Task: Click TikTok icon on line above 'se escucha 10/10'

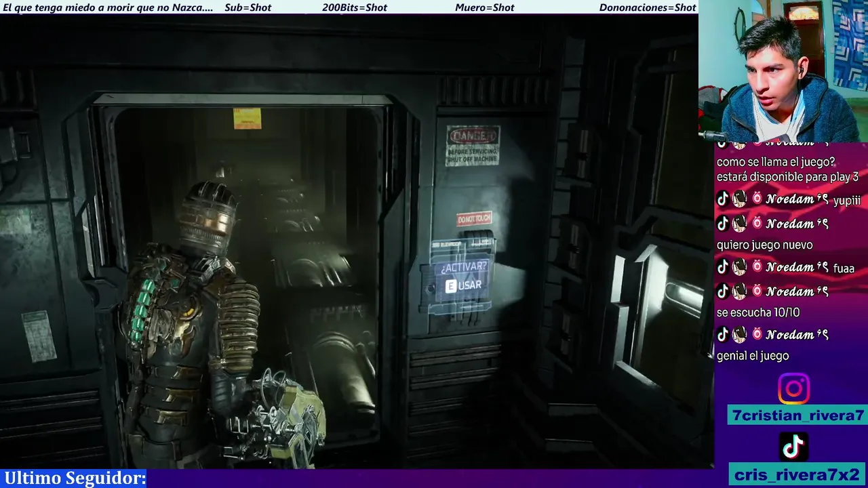Action: coord(723,291)
